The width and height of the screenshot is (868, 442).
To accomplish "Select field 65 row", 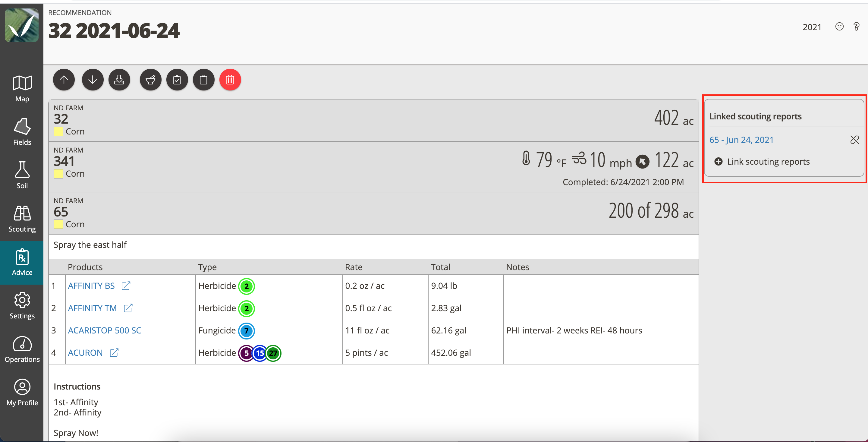I will (374, 213).
